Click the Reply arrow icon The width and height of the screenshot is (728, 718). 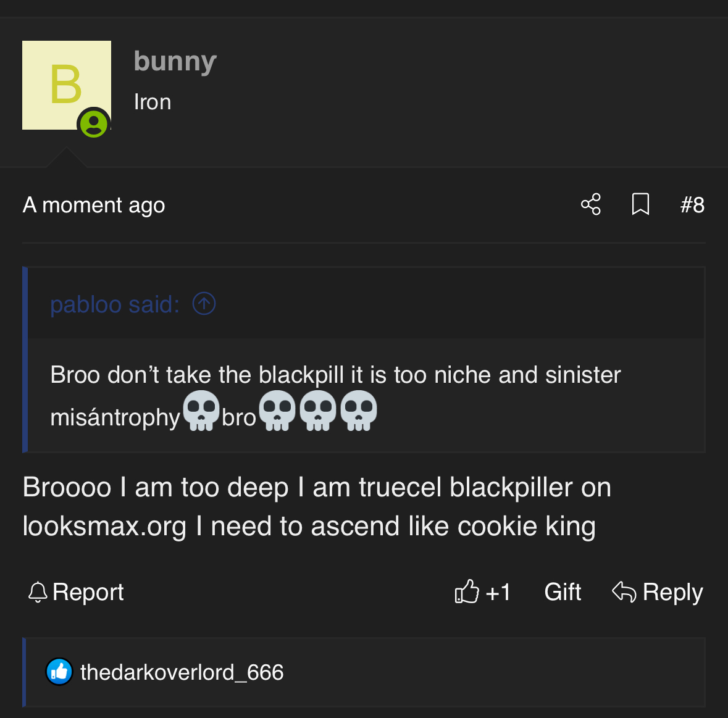(x=624, y=591)
